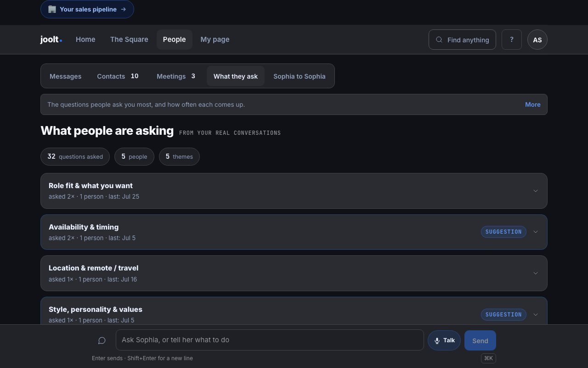Click the Role fit & what you want title
Screen dimensions: 588x368
click(90, 186)
